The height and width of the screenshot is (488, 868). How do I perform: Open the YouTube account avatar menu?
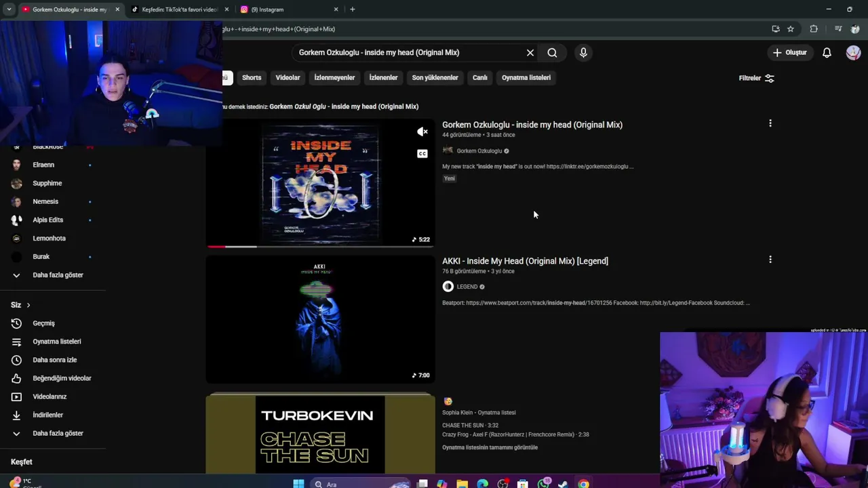tap(853, 52)
